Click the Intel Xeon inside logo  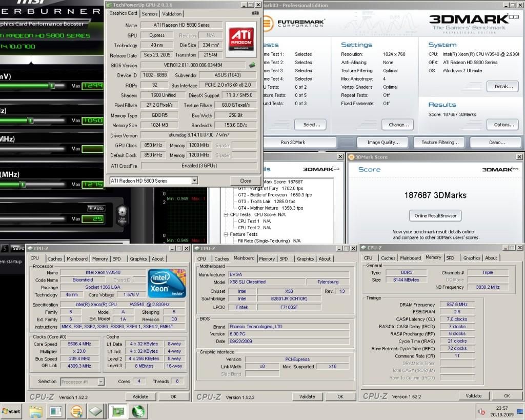(x=166, y=284)
